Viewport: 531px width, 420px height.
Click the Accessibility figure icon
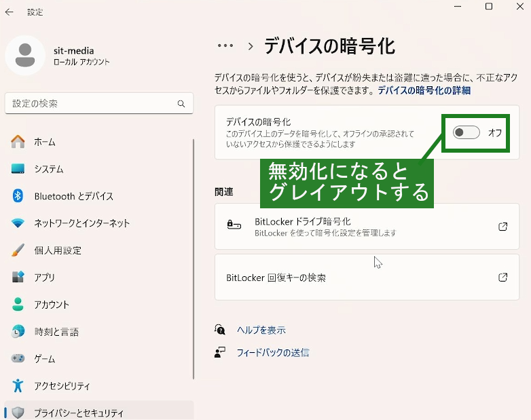[x=18, y=385]
